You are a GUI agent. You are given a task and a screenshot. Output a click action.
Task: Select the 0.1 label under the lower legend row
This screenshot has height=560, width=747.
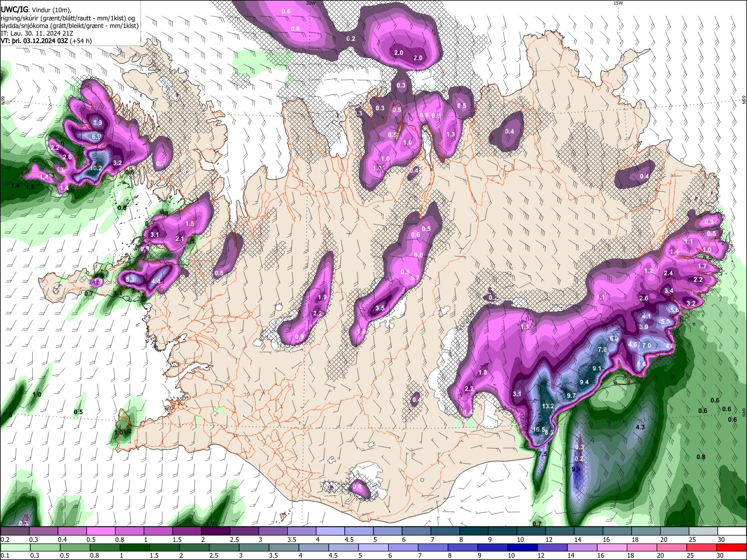[5, 555]
